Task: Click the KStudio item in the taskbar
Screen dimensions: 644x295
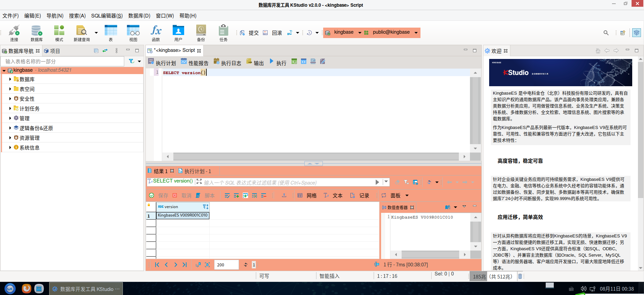Action: click(86, 289)
